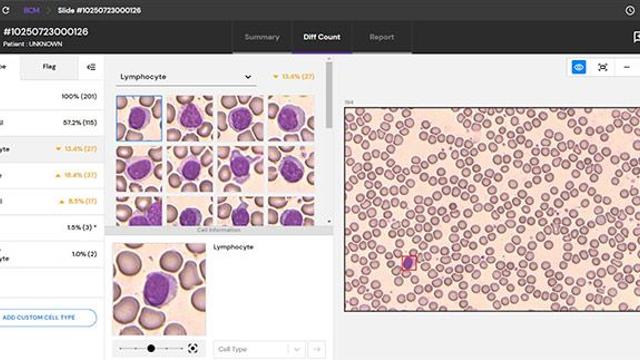Click the recenter icon beside the zoom slider
The height and width of the screenshot is (360, 640).
tap(193, 348)
